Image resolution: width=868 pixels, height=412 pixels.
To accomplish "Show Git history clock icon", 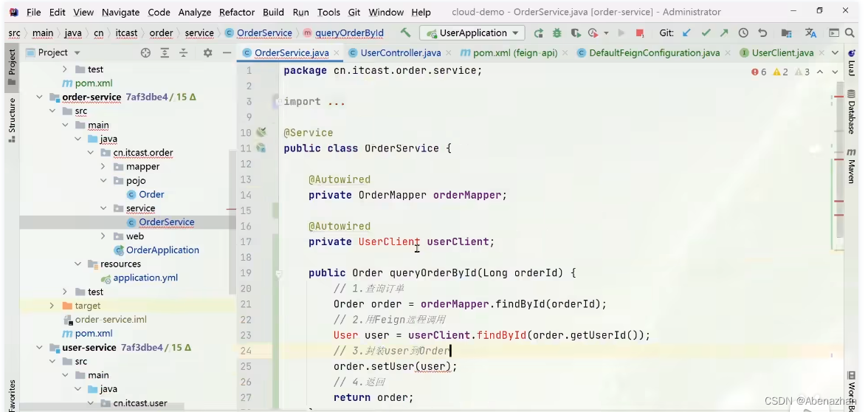I will click(x=743, y=33).
